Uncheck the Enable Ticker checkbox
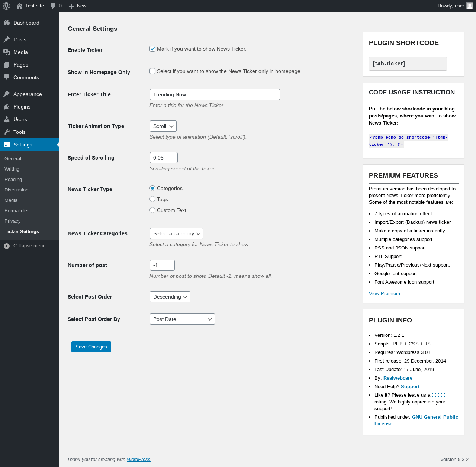Image resolution: width=476 pixels, height=467 pixels. pyautogui.click(x=152, y=49)
